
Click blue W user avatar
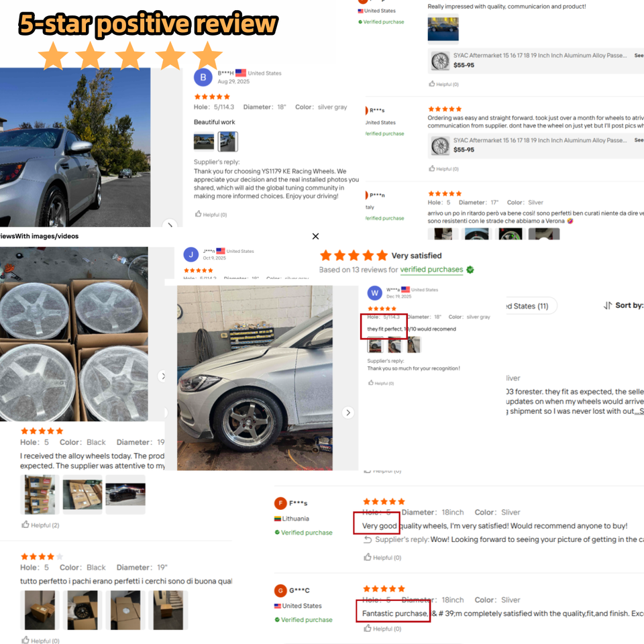(x=374, y=293)
